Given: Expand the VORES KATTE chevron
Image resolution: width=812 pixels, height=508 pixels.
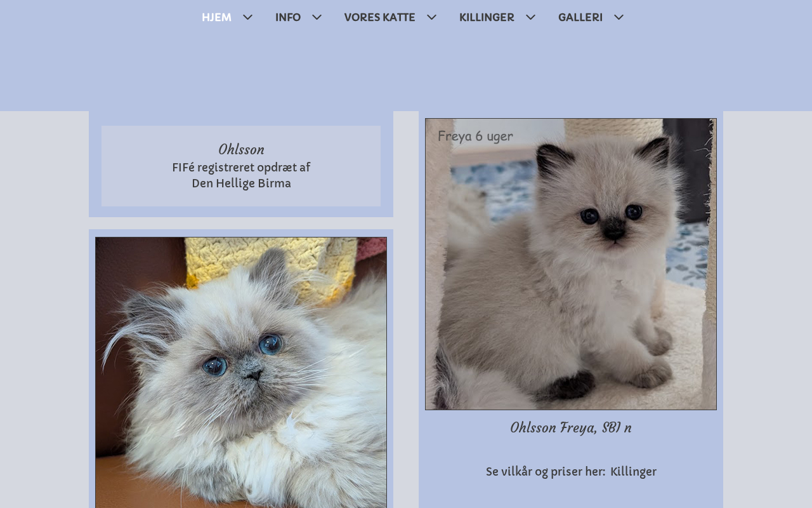Looking at the screenshot, I should click(x=432, y=17).
